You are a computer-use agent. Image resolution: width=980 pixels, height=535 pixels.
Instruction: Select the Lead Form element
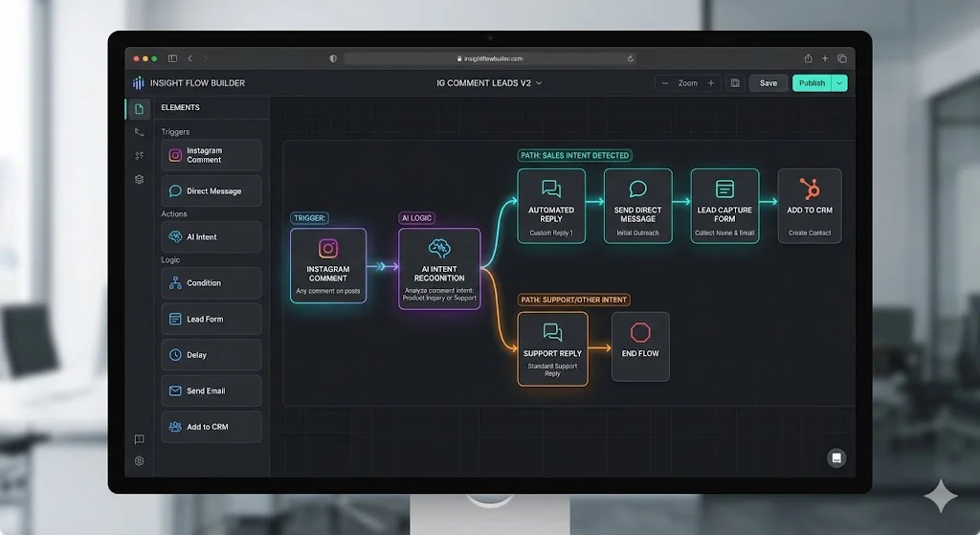(x=212, y=319)
